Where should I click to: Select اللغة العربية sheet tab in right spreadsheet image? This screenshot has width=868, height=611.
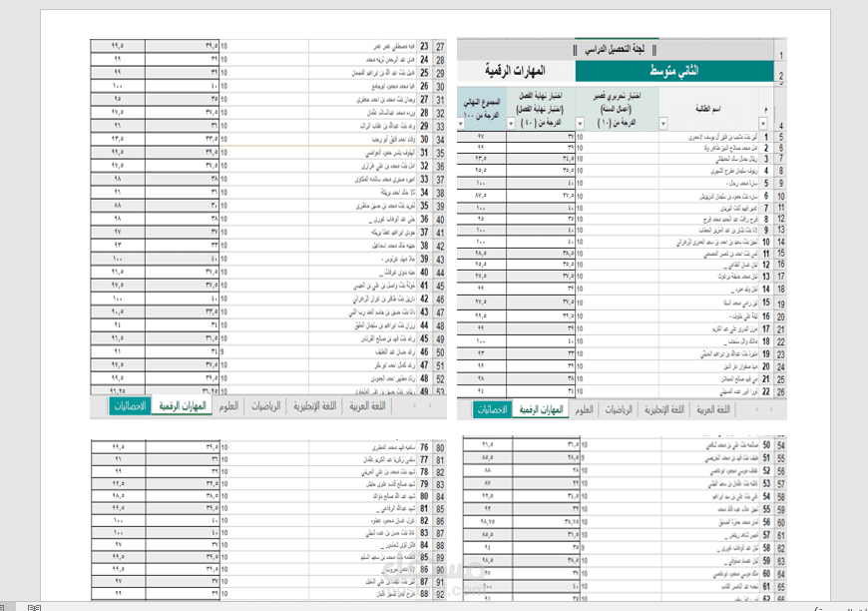coord(713,410)
